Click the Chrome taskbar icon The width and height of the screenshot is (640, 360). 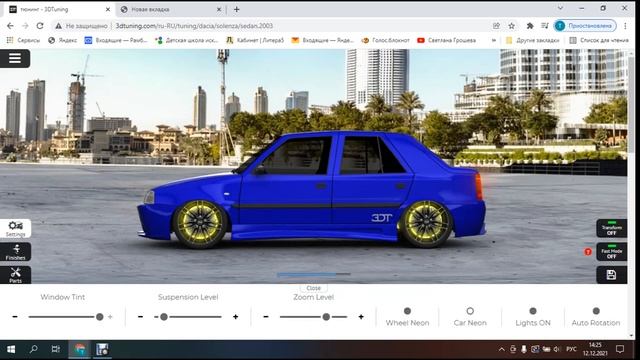tap(80, 349)
